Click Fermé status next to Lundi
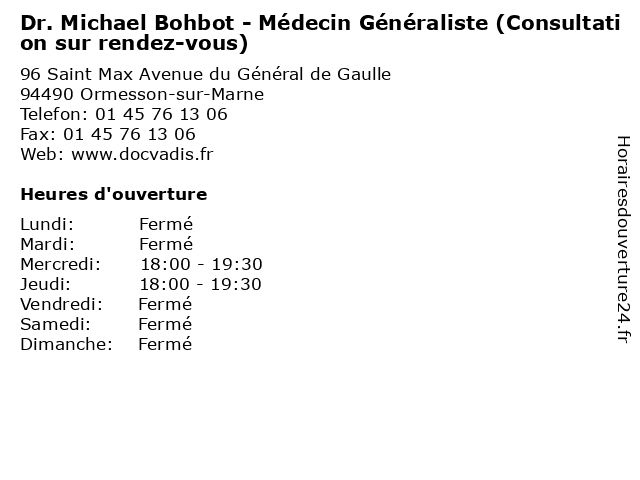Screen dimensions: 640x480 click(x=166, y=224)
